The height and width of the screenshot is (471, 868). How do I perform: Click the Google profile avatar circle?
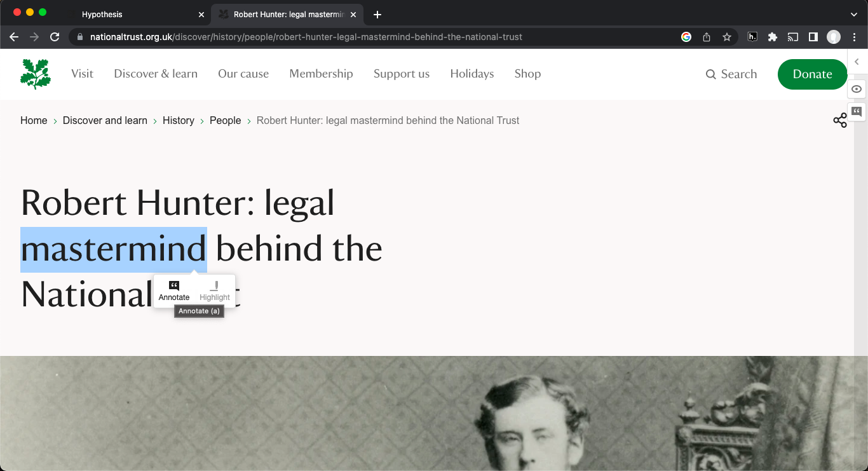click(833, 37)
